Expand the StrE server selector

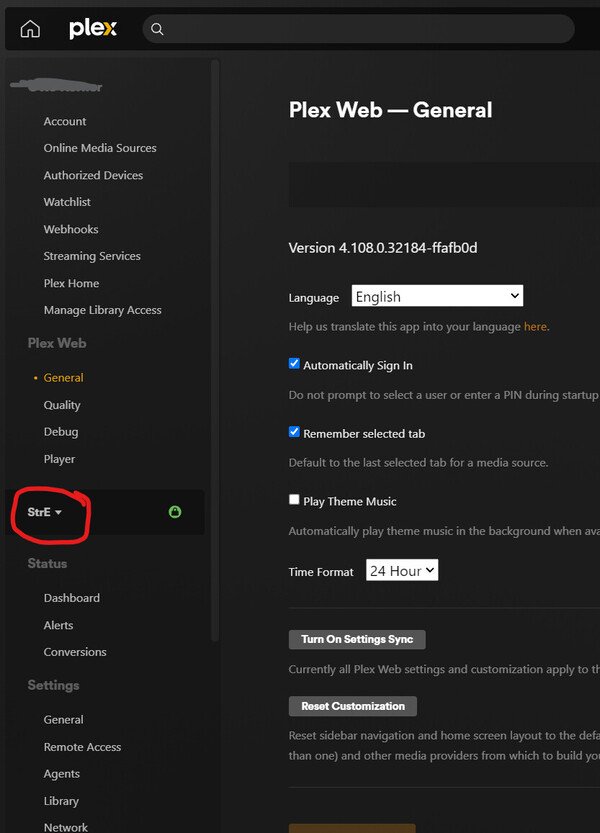click(45, 512)
